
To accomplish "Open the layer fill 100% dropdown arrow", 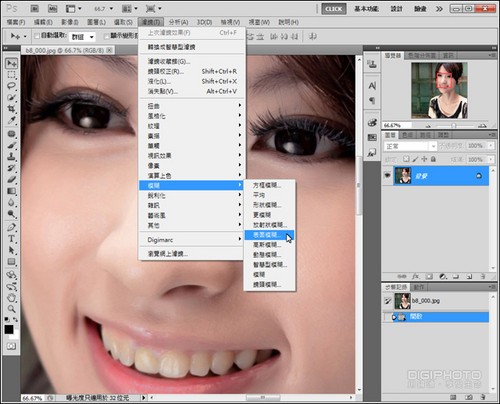I will click(491, 159).
